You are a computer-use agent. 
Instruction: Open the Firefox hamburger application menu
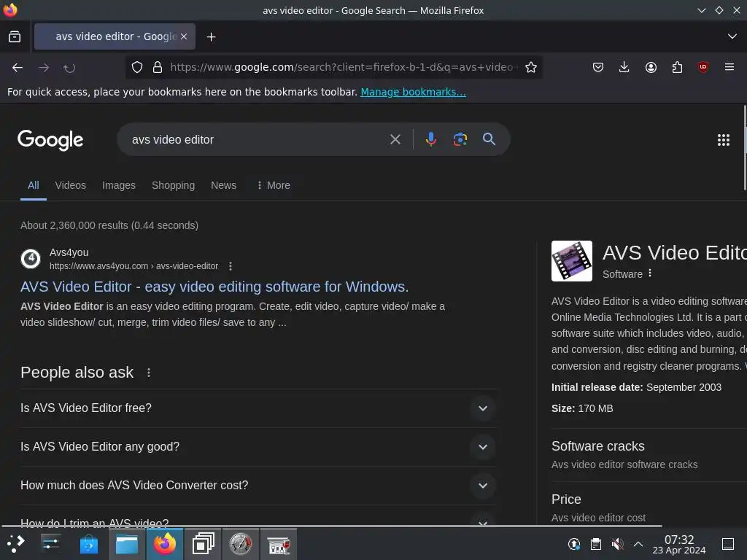(729, 67)
